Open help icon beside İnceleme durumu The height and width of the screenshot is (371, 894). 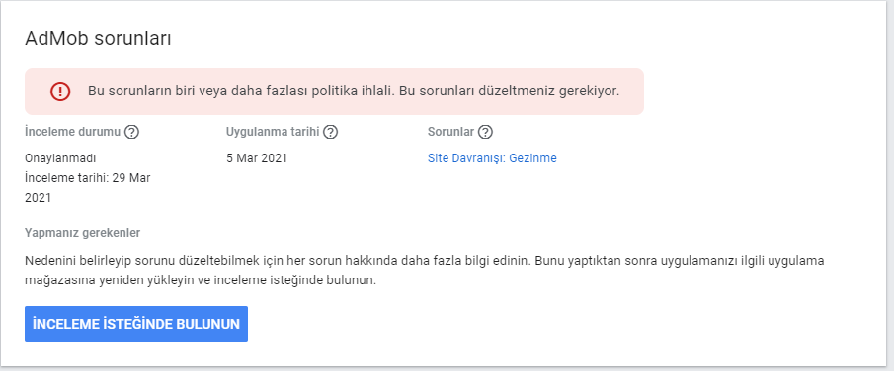[132, 132]
